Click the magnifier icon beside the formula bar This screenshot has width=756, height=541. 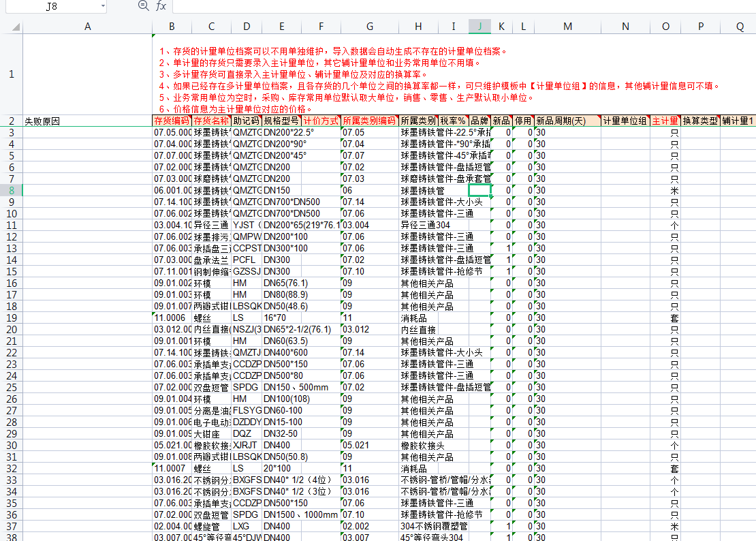pyautogui.click(x=143, y=5)
